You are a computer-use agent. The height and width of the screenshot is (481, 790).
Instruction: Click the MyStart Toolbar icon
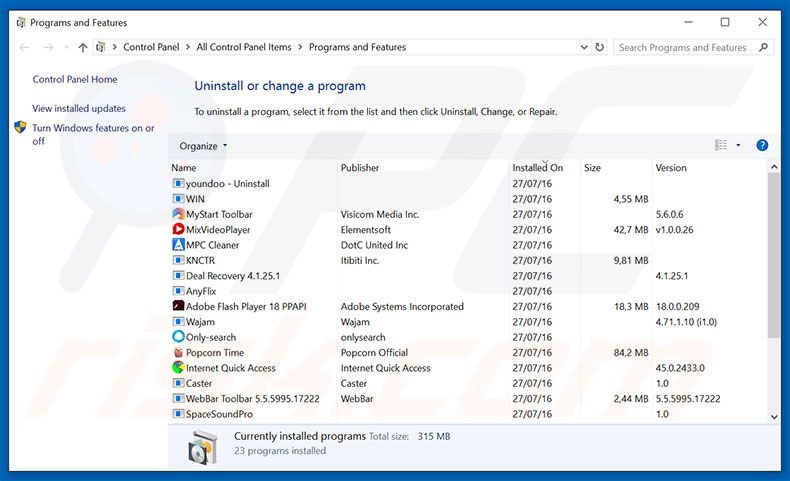[178, 214]
